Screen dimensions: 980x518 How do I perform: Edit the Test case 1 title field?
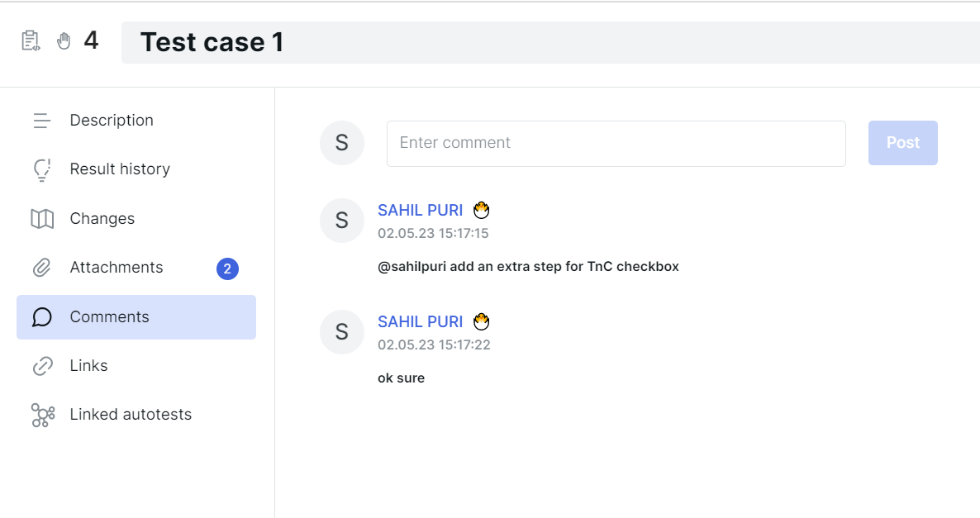tap(550, 42)
